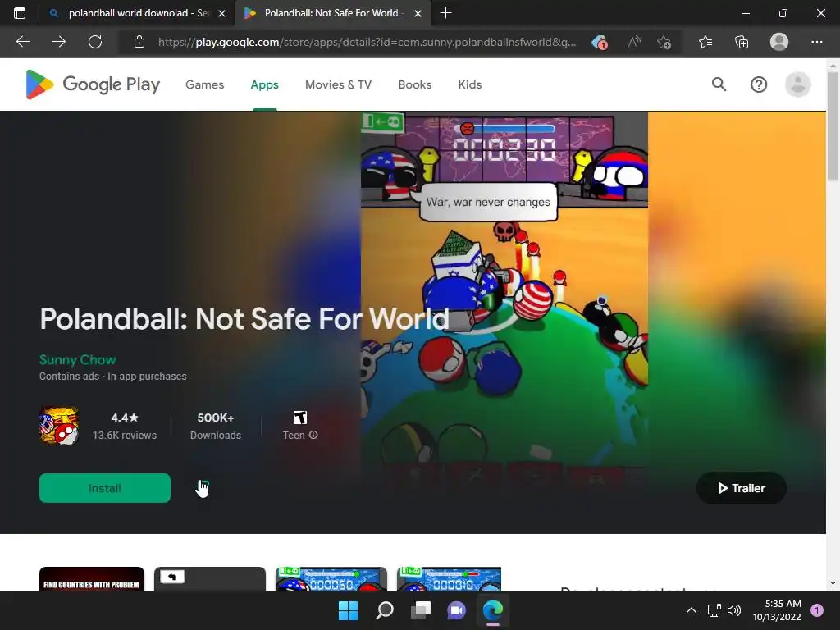Viewport: 840px width, 630px height.
Task: Open the Help center icon
Action: click(759, 84)
